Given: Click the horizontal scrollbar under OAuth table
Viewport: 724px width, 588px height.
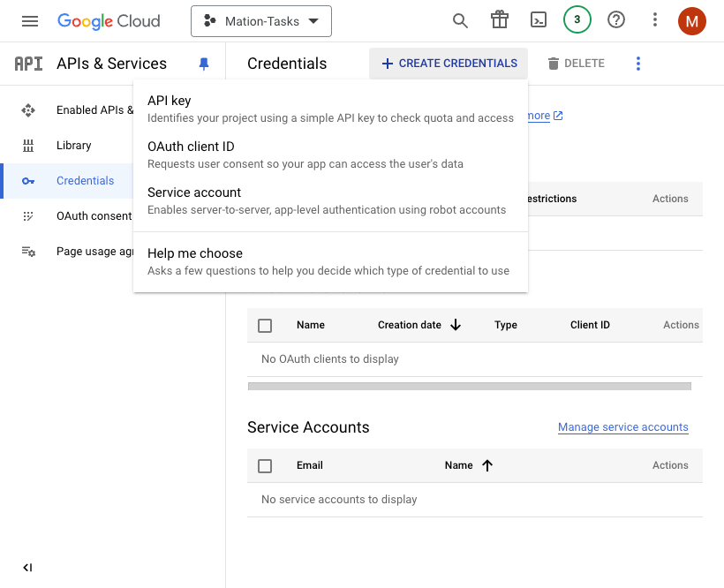Looking at the screenshot, I should [x=470, y=387].
